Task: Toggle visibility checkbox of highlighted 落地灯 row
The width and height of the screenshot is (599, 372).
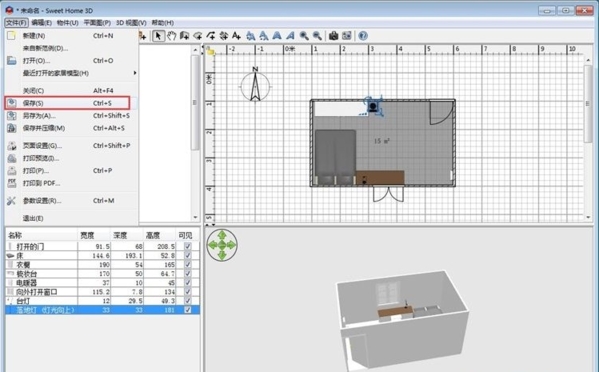Action: pos(188,310)
